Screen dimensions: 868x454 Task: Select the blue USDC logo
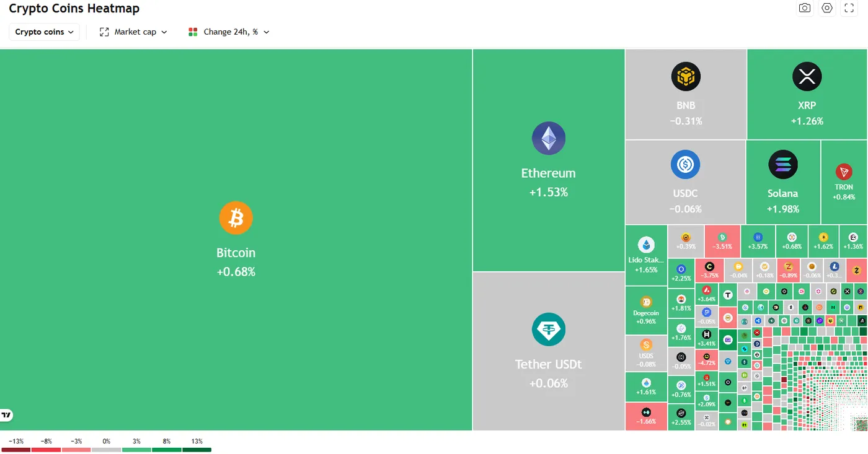click(686, 165)
